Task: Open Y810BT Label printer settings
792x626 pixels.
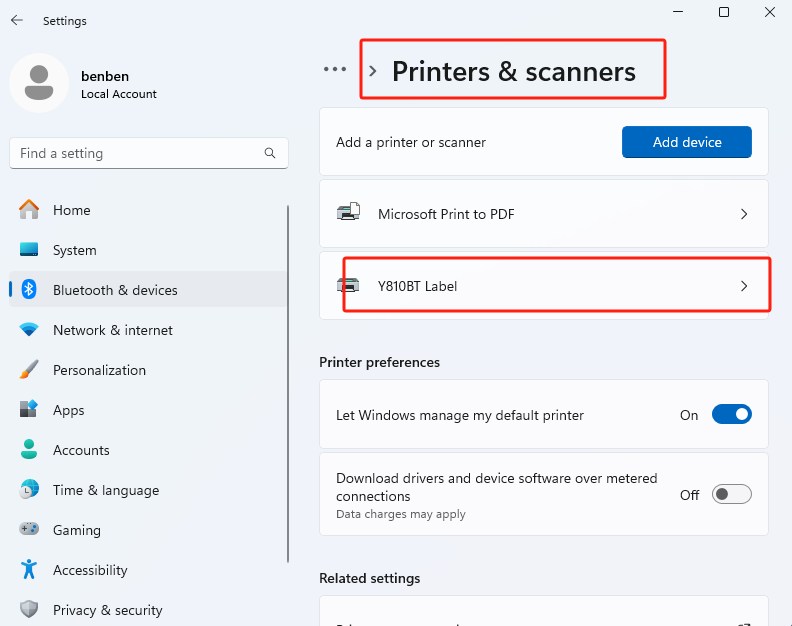Action: click(x=543, y=286)
